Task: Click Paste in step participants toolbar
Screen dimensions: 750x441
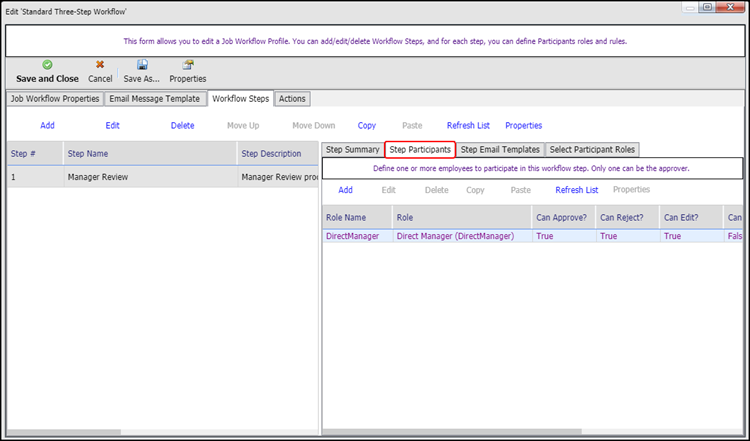Action: click(x=521, y=190)
